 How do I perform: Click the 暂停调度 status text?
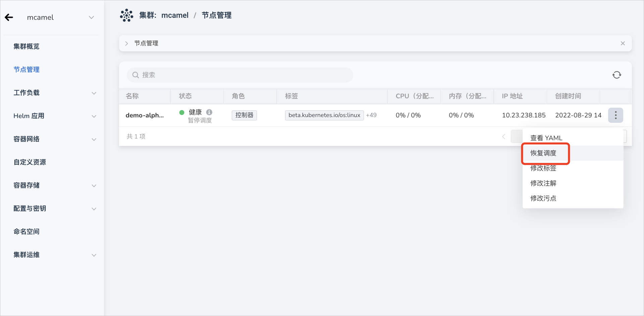pos(200,120)
